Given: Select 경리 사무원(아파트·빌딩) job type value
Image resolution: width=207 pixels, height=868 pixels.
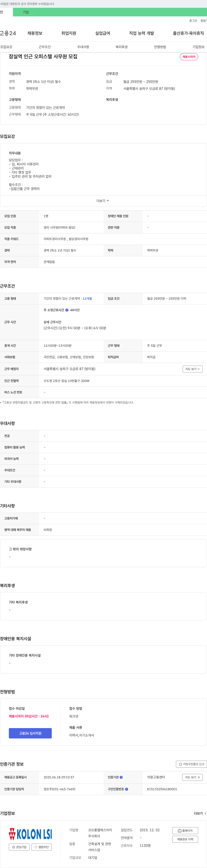Looking at the screenshot, I should pos(60,227).
